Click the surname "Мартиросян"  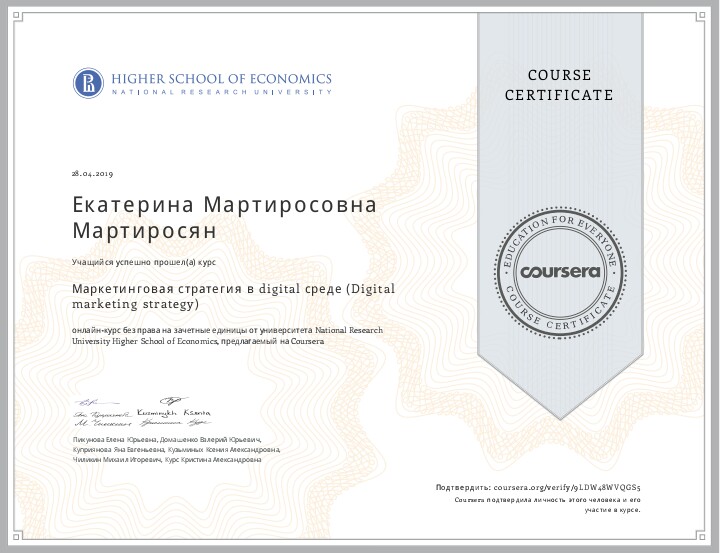tap(144, 231)
